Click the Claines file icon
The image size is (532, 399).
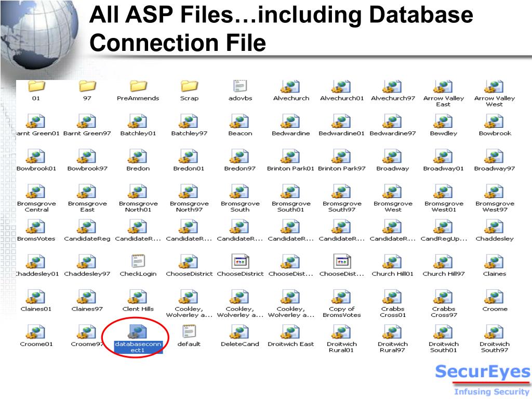point(495,262)
